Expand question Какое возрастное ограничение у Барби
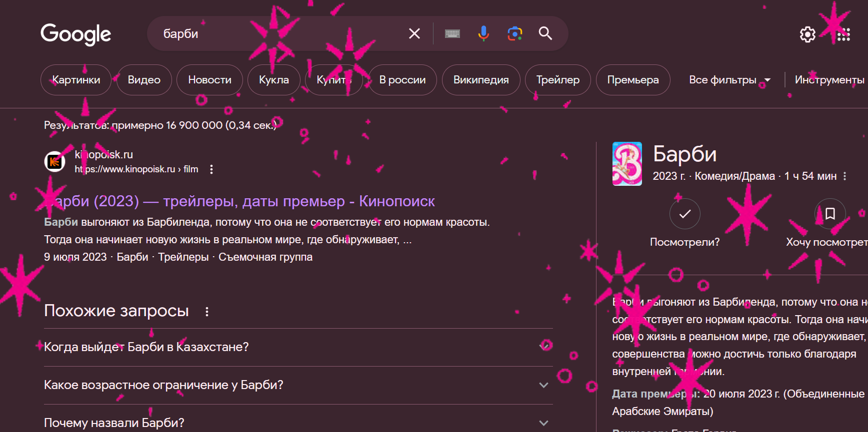Screen dimensions: 868x432 pos(298,385)
